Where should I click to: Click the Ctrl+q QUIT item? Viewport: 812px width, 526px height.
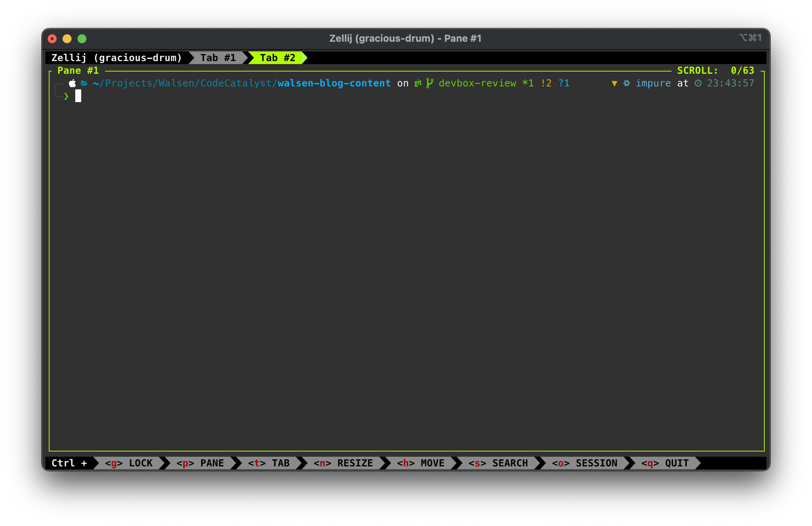tap(665, 463)
